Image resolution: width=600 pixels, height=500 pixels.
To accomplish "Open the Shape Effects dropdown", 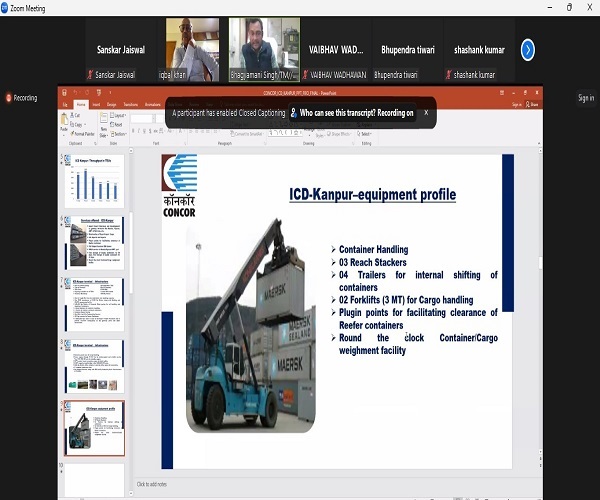I will [x=338, y=134].
